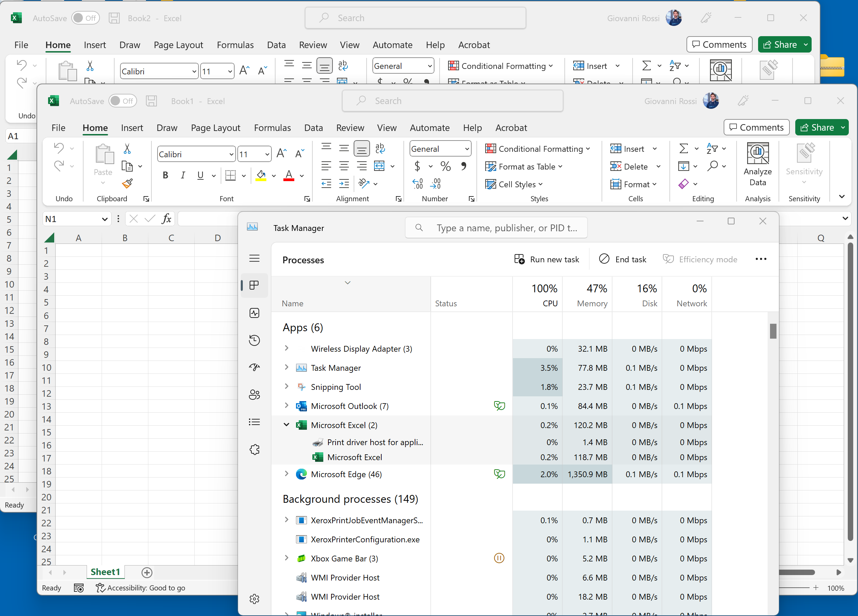
Task: Collapse the Microsoft Excel process group
Action: [x=286, y=425]
